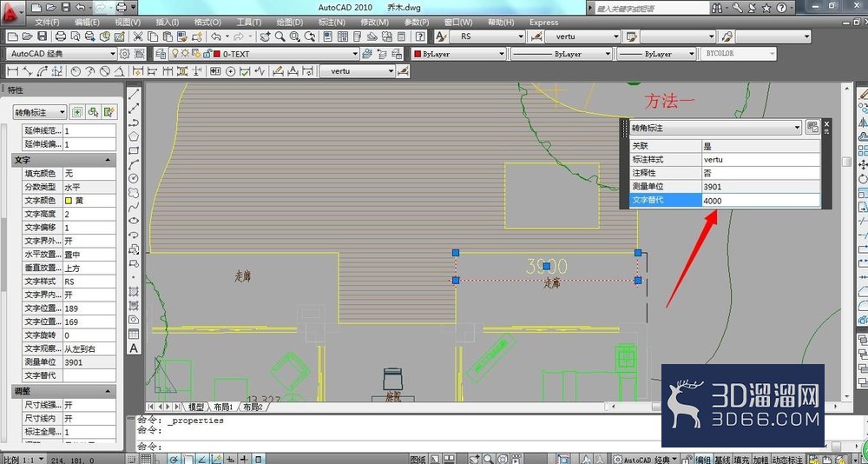Switch to the 模型 model tab
Viewport: 868px width, 464px height.
click(196, 407)
